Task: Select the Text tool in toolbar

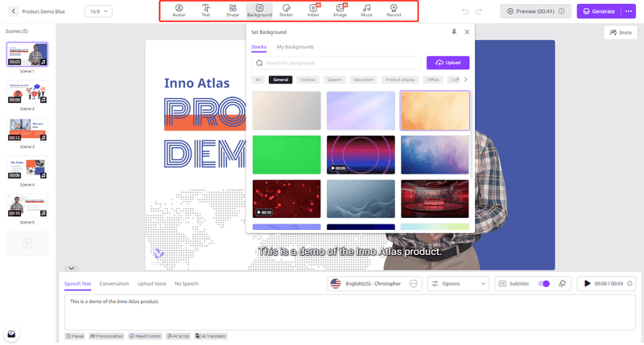Action: point(206,10)
